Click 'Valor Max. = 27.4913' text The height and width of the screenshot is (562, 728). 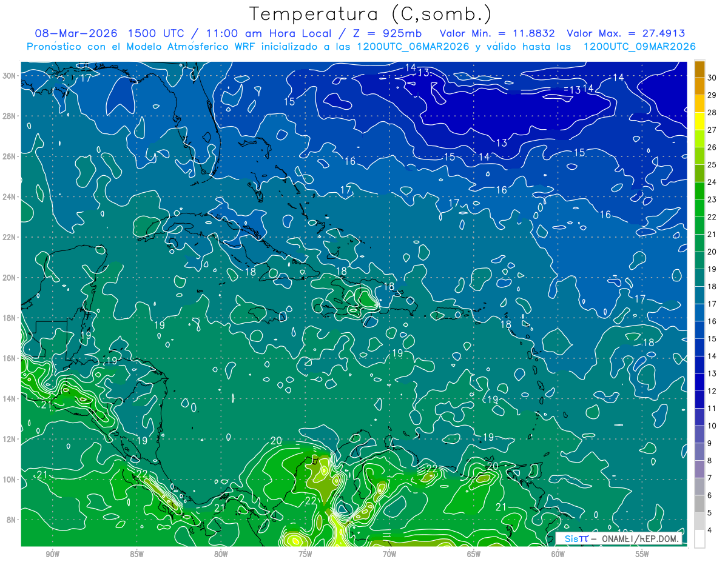point(626,33)
